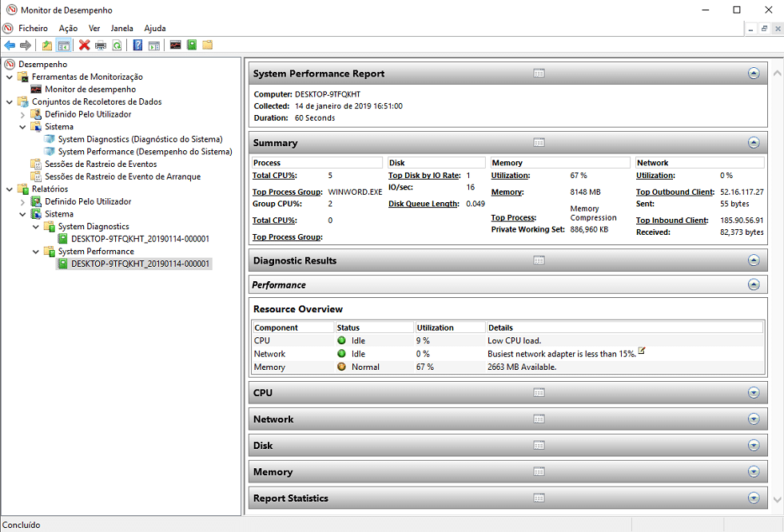This screenshot has width=784, height=532.
Task: Toggle the show/hide console tree toolbar icon
Action: tap(63, 46)
